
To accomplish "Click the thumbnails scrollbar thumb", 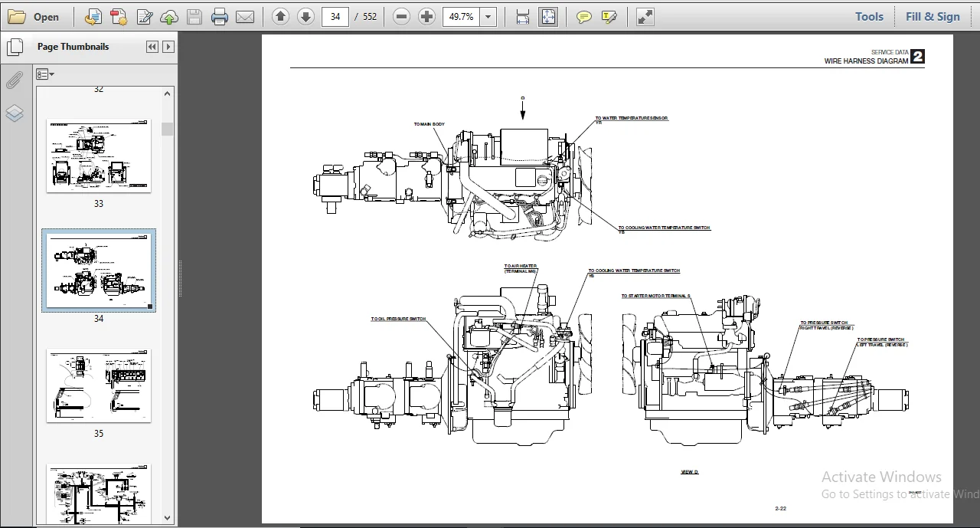I will 168,129.
